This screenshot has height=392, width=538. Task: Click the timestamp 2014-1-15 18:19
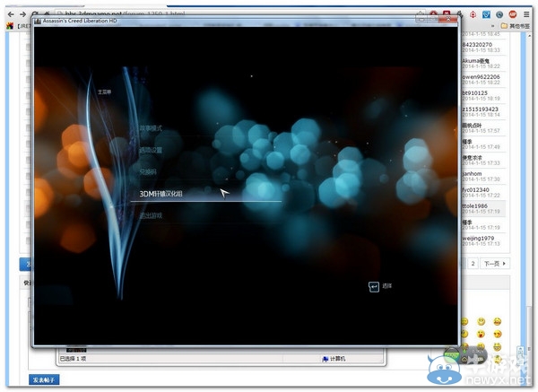coord(481,99)
